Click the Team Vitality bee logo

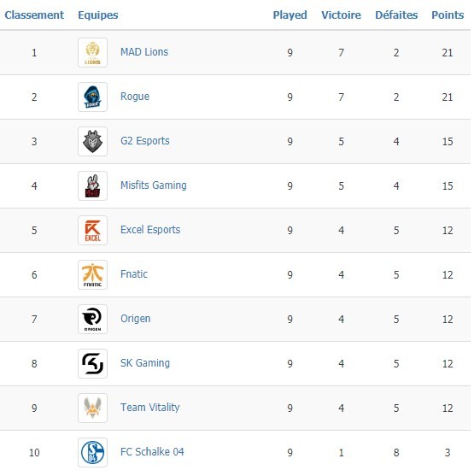click(x=92, y=408)
